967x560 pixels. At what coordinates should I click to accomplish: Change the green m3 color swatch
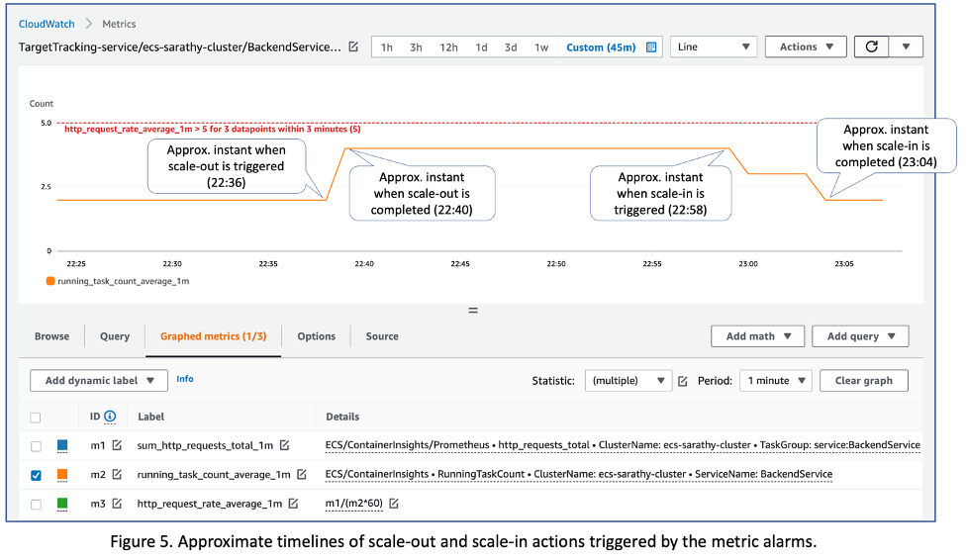coord(62,504)
